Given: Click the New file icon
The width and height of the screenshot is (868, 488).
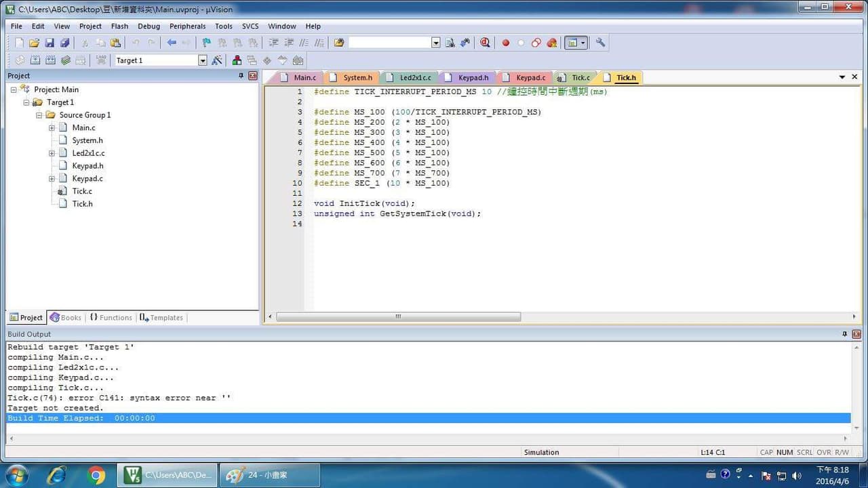Looking at the screenshot, I should pos(19,43).
